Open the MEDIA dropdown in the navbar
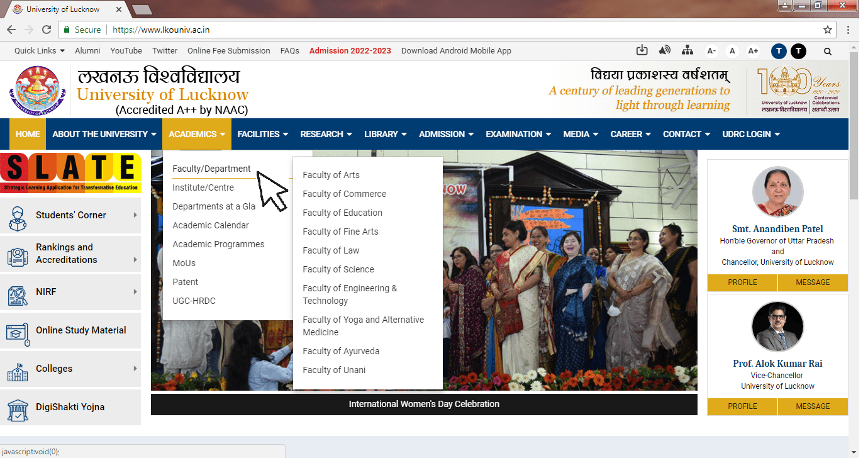This screenshot has height=458, width=868. [579, 134]
